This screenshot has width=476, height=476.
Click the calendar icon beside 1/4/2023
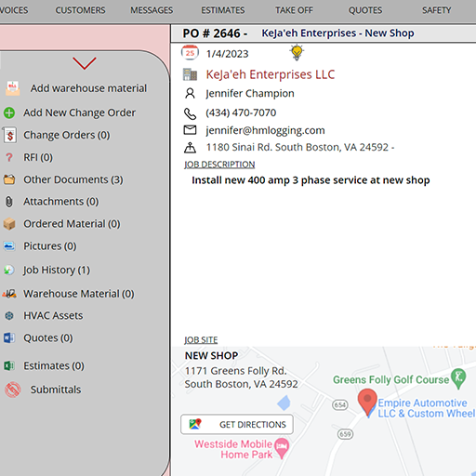[x=190, y=53]
